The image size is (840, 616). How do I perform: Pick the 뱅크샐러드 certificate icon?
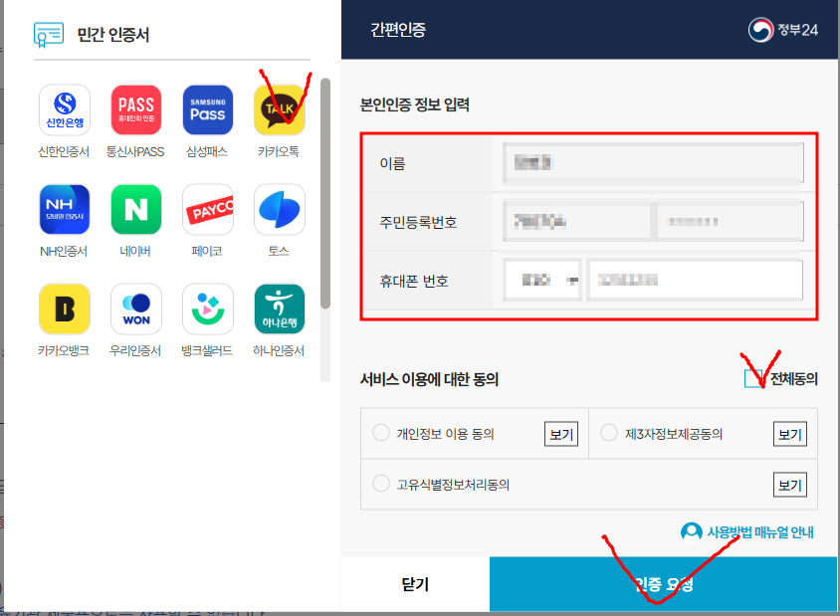[208, 309]
